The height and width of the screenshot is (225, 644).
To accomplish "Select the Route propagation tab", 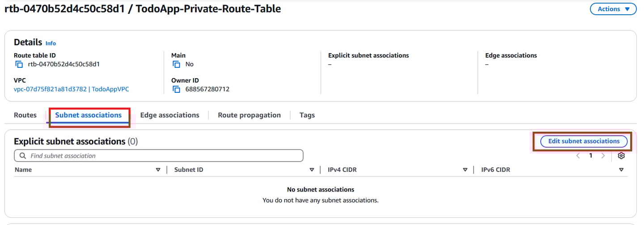I will coord(249,115).
